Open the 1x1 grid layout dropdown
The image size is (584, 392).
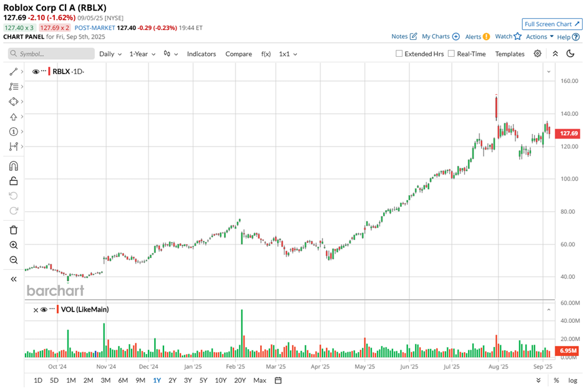(x=288, y=54)
